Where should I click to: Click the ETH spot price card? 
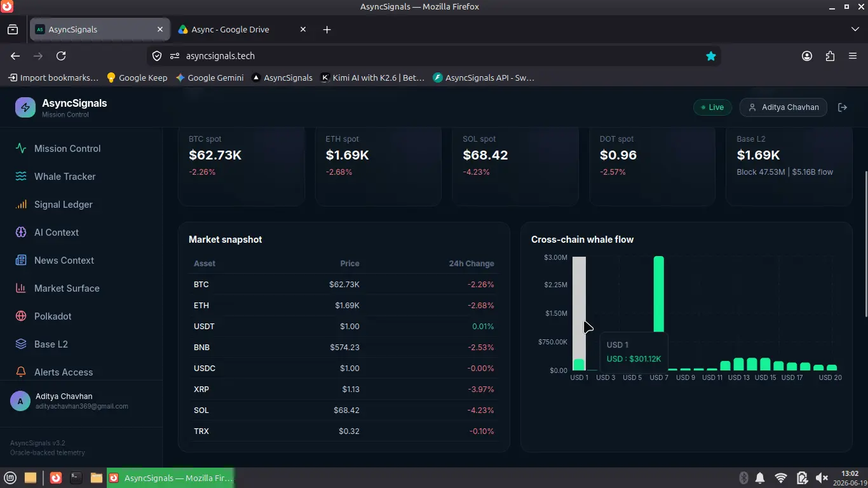coord(378,166)
